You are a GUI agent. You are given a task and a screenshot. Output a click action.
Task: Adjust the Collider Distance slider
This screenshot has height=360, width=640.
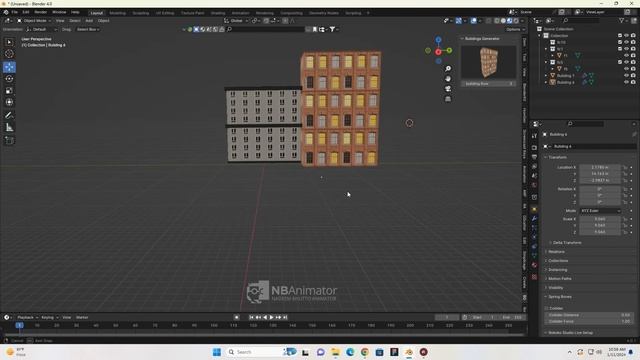(x=588, y=315)
